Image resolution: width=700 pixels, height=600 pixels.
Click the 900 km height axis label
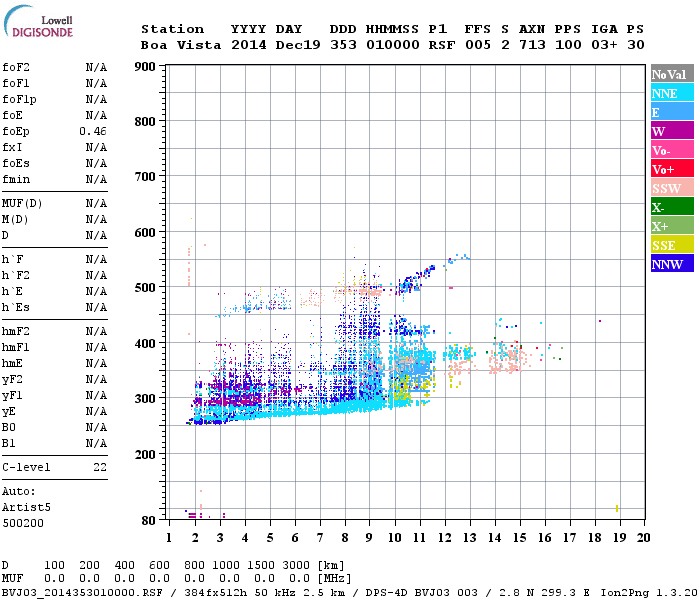point(145,67)
